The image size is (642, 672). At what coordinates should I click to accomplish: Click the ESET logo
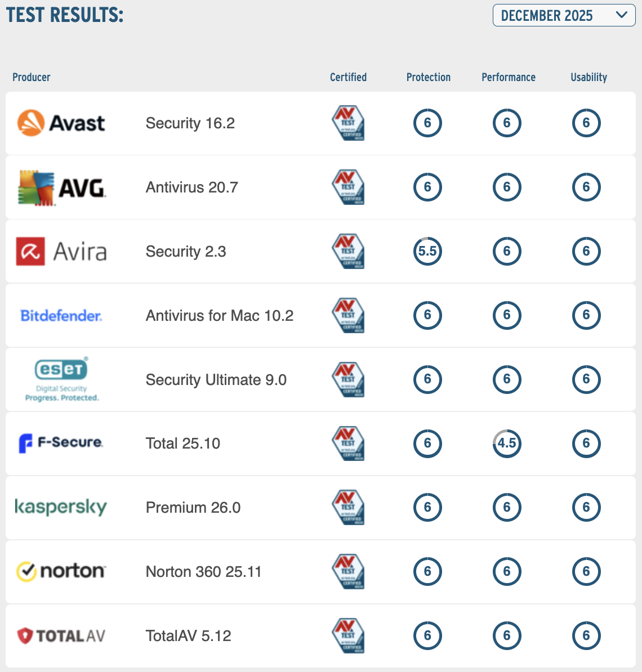point(62,379)
